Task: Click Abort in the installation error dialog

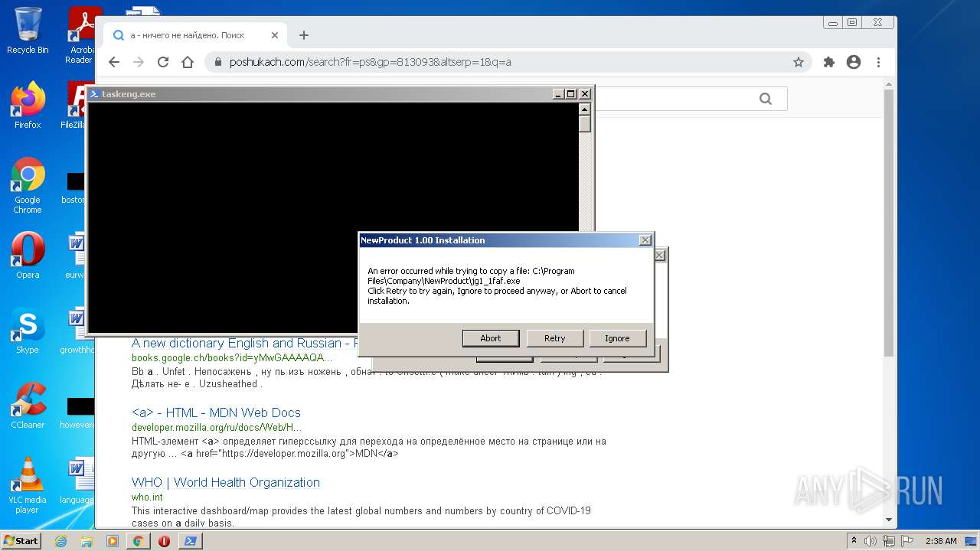Action: tap(490, 338)
